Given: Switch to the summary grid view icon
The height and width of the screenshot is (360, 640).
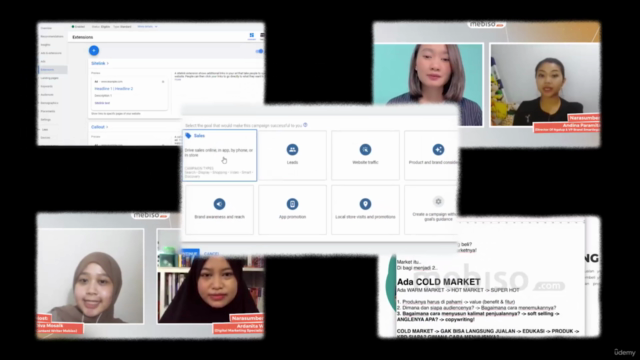Looking at the screenshot, I should point(252,36).
